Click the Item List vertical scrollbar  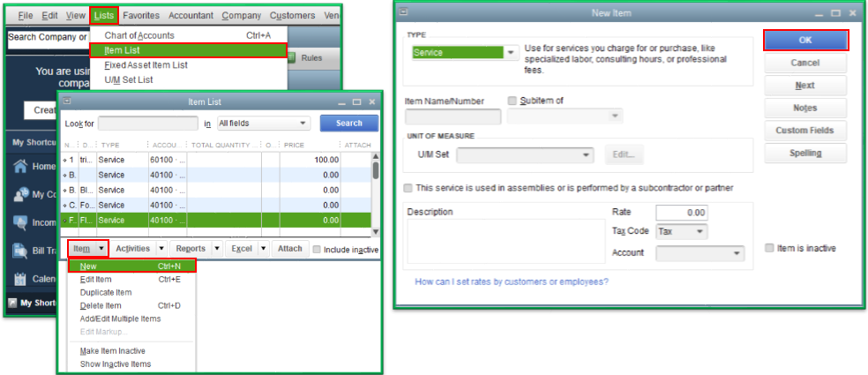point(375,194)
